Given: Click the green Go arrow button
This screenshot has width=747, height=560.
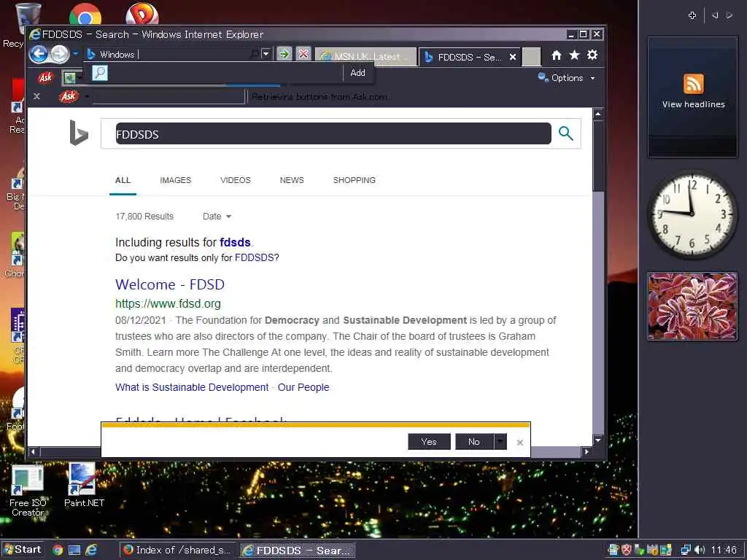Looking at the screenshot, I should (285, 54).
